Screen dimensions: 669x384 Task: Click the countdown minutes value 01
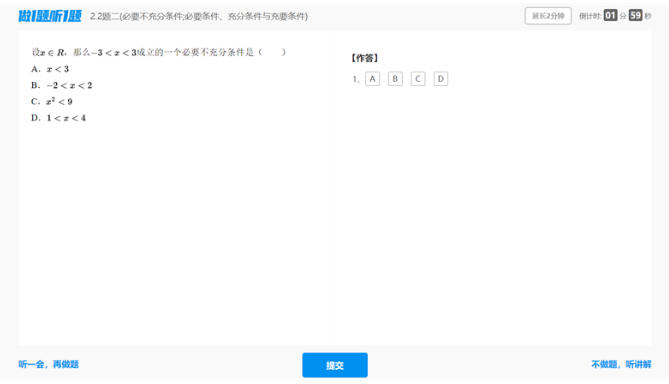pyautogui.click(x=611, y=16)
